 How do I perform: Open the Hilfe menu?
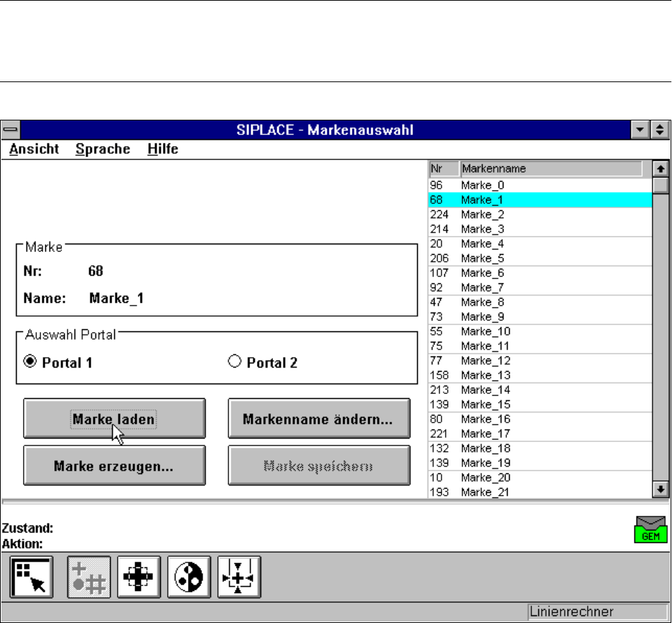(x=162, y=149)
